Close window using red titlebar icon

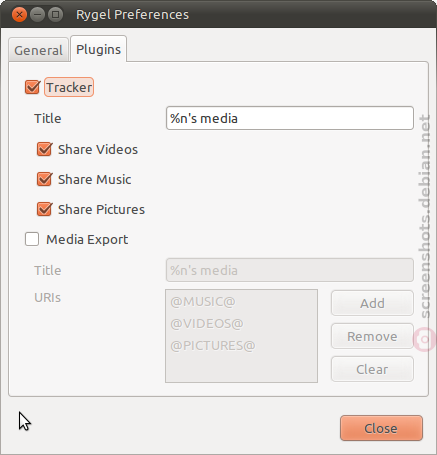[19, 15]
